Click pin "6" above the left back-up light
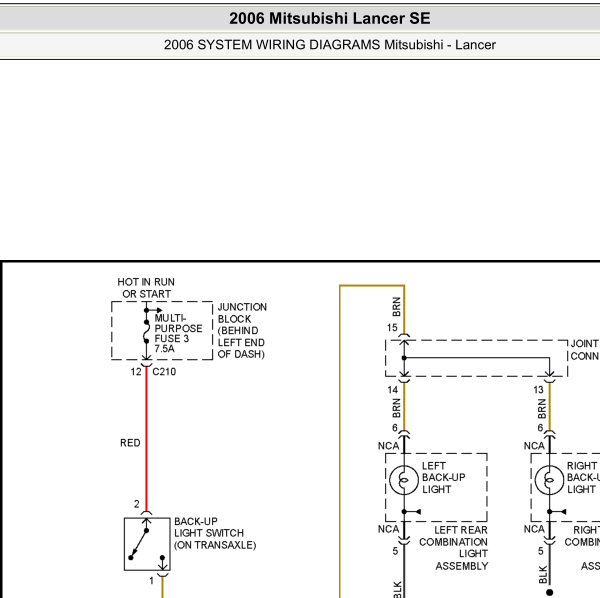This screenshot has height=598, width=600. [395, 428]
